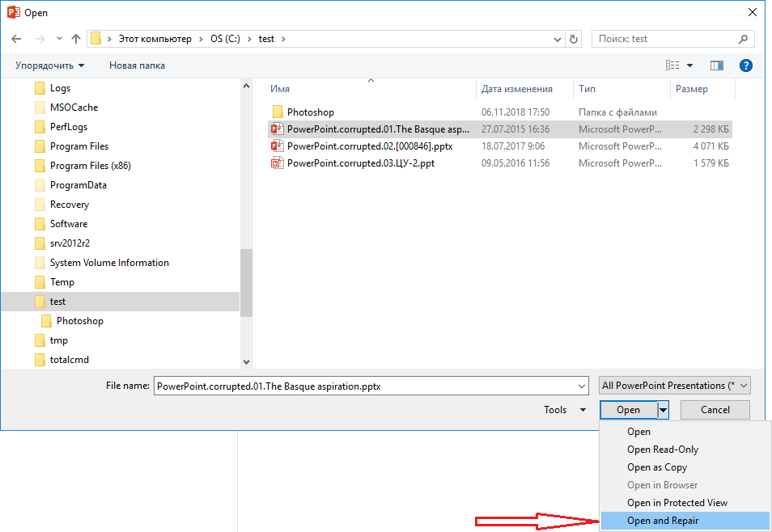Click the change view layout icon

pos(672,65)
